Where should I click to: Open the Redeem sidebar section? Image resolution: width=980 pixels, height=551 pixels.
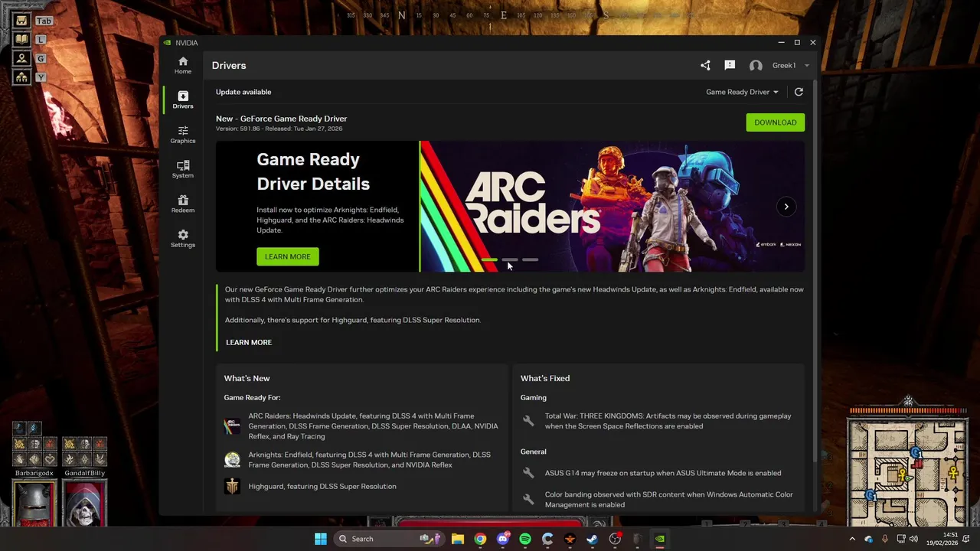(182, 204)
